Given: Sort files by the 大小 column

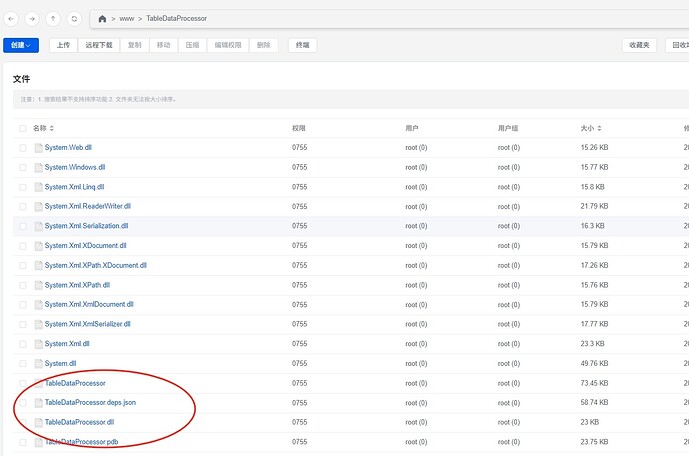Looking at the screenshot, I should tap(591, 128).
